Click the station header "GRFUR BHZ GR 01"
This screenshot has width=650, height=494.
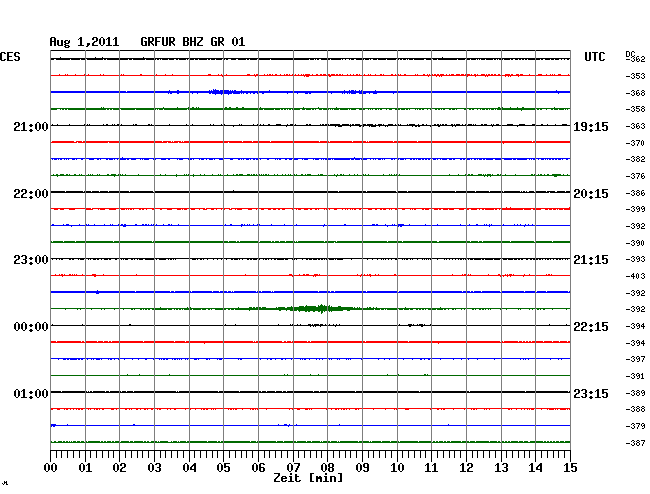coord(193,42)
